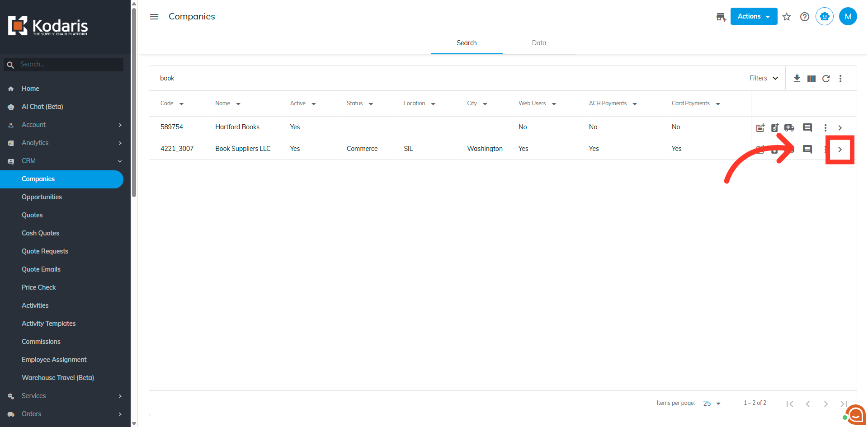Add quote document for Hartford Books

click(x=775, y=127)
